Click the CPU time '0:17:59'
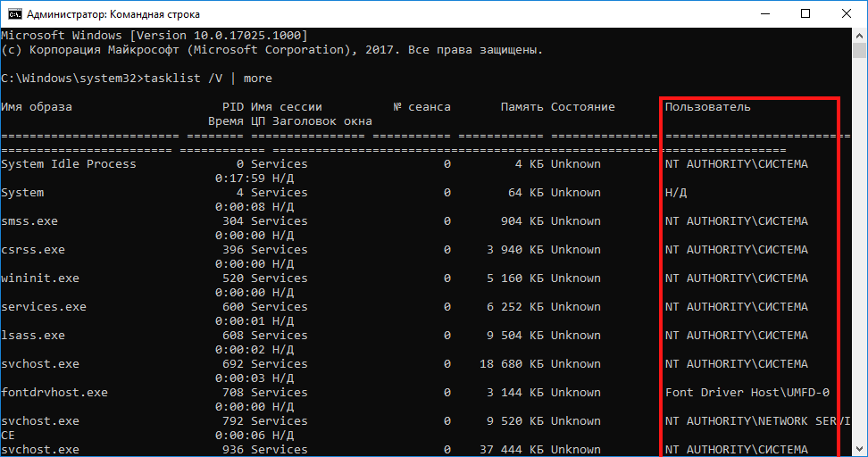 (x=240, y=179)
